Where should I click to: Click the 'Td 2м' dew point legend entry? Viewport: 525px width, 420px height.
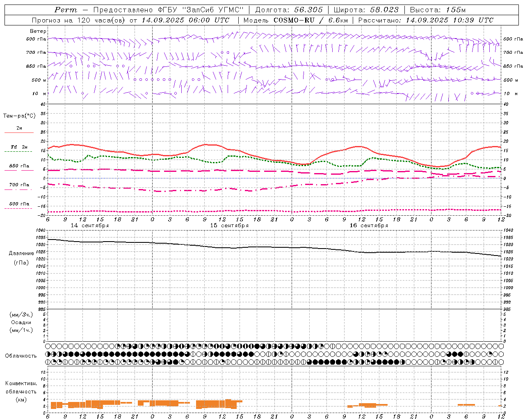[19, 147]
